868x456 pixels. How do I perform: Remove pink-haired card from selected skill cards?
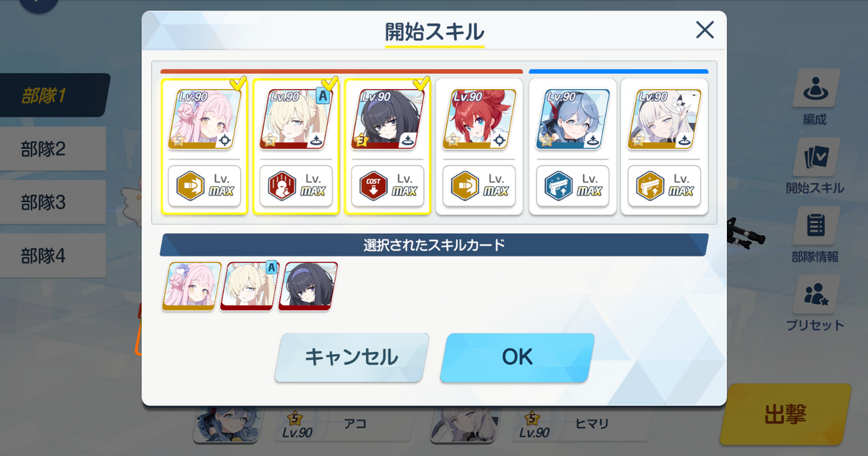(192, 287)
